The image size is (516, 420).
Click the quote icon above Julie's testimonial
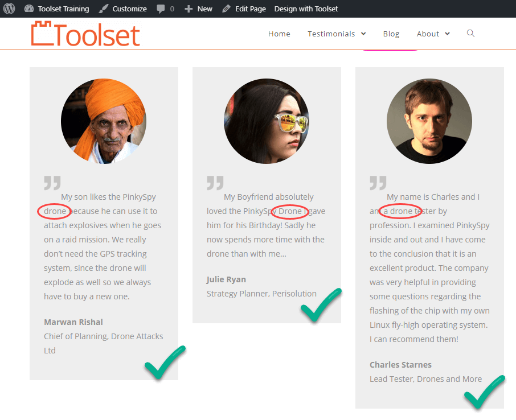tap(215, 182)
